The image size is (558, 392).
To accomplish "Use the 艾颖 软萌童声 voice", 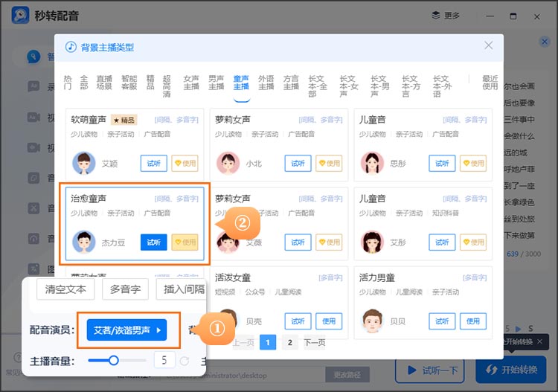I will (x=185, y=164).
